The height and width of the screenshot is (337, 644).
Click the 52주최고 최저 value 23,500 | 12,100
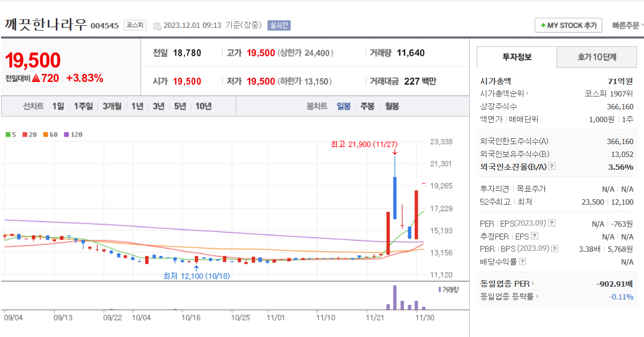[x=606, y=202]
